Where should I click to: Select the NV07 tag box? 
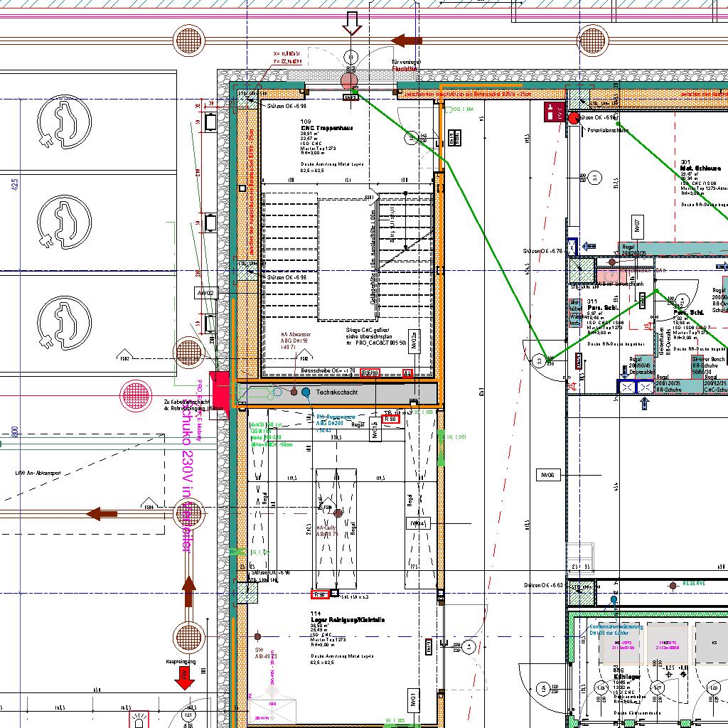[x=638, y=226]
